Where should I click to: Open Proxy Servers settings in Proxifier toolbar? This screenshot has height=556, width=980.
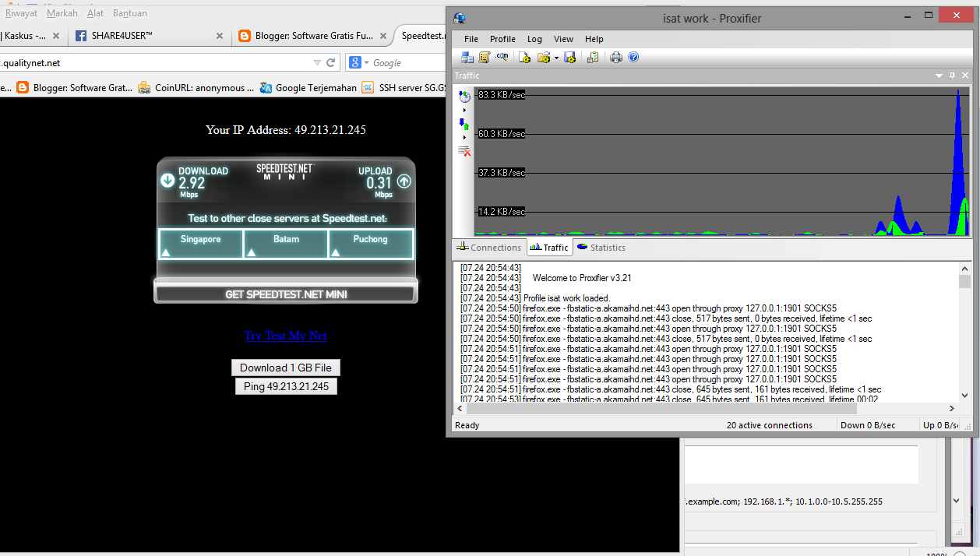[467, 58]
